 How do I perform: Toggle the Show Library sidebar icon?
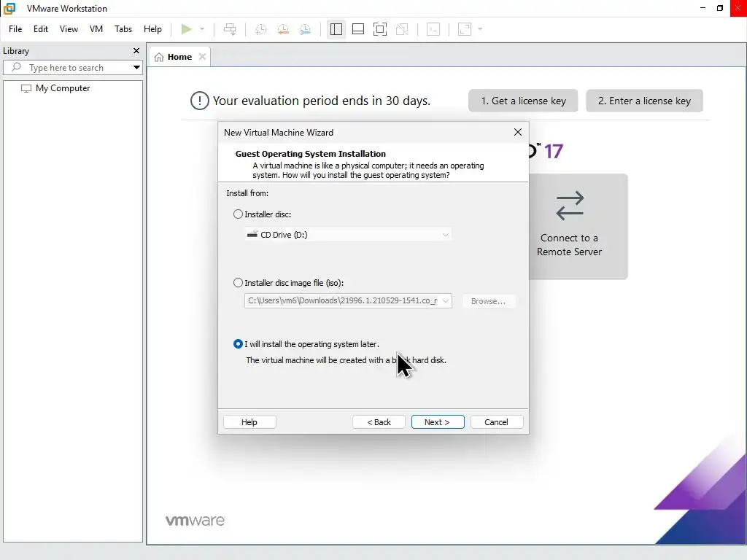pos(336,29)
